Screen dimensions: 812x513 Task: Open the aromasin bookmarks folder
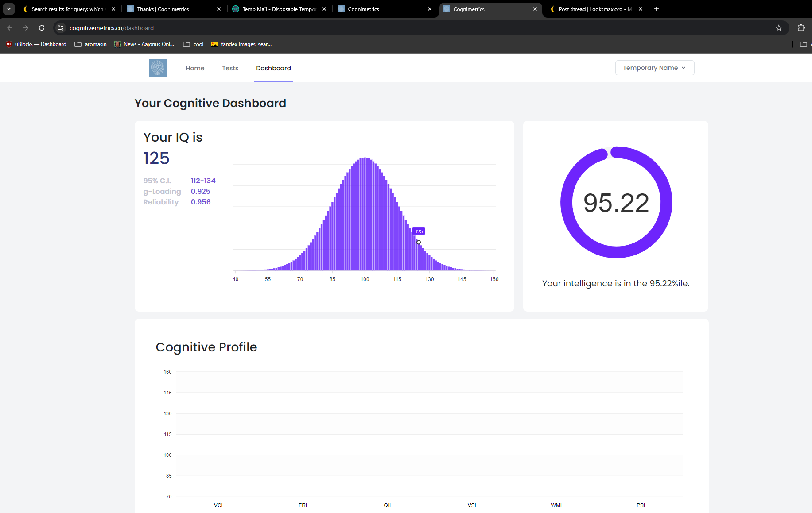click(x=91, y=44)
